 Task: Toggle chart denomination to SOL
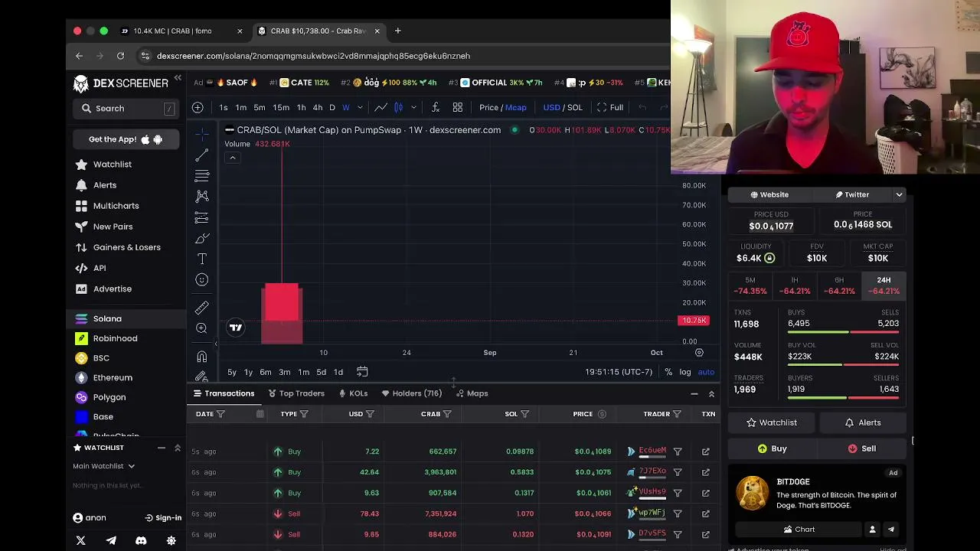coord(575,107)
